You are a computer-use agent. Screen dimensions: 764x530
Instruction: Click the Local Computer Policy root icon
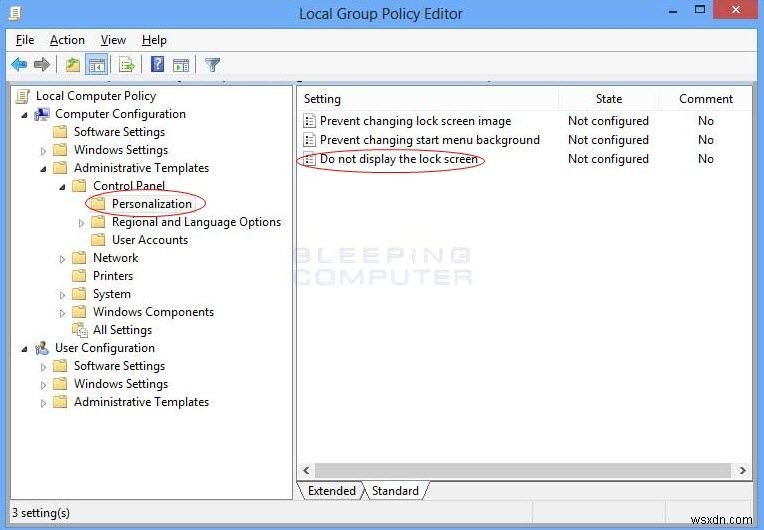[x=22, y=96]
